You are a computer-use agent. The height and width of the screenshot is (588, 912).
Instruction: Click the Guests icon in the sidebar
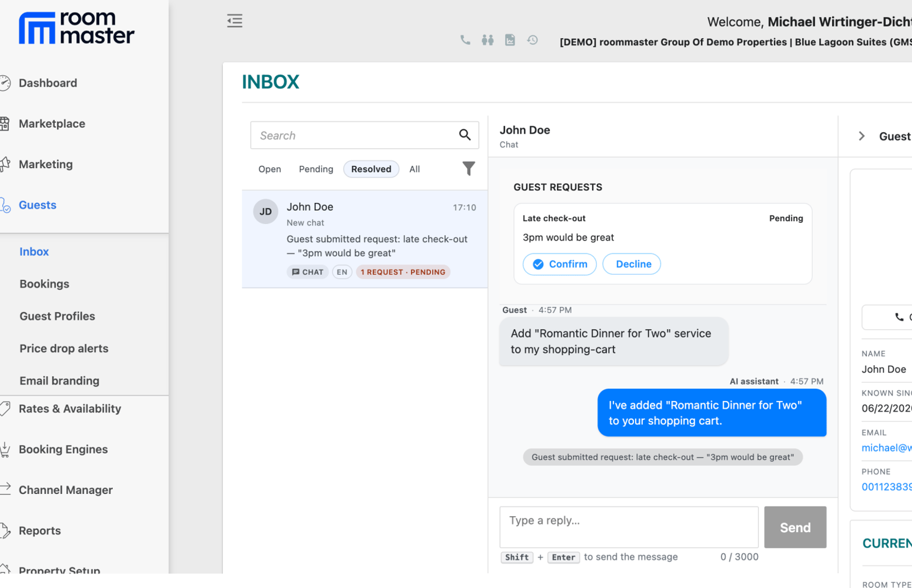point(5,205)
